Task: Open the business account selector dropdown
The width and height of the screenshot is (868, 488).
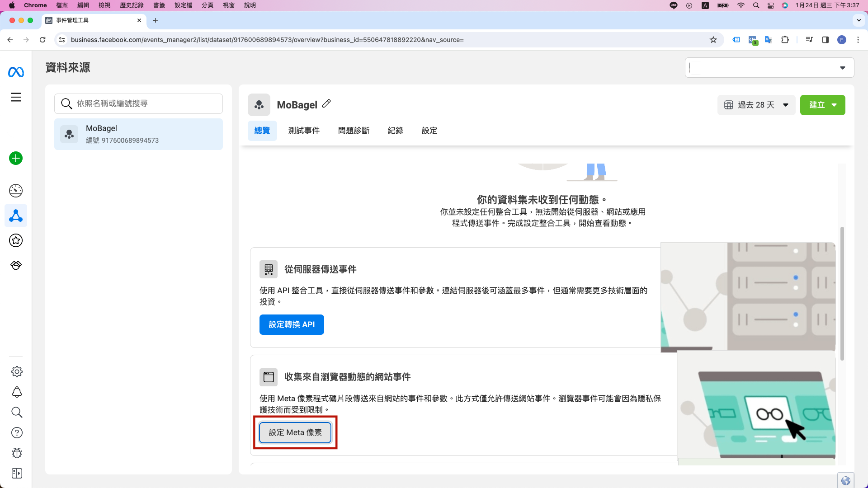Action: (769, 68)
